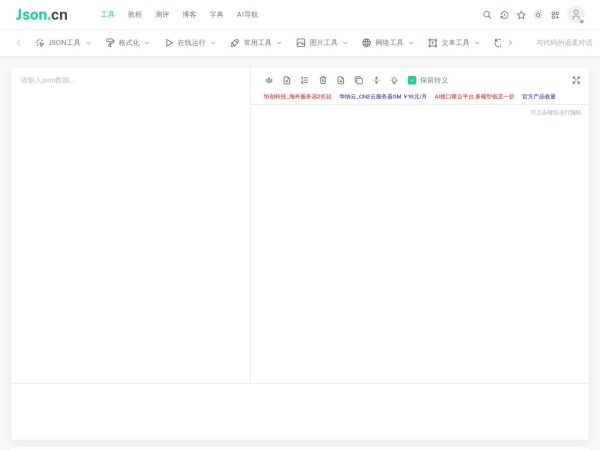
Task: Expand the 网络工具 dropdown
Action: 388,42
